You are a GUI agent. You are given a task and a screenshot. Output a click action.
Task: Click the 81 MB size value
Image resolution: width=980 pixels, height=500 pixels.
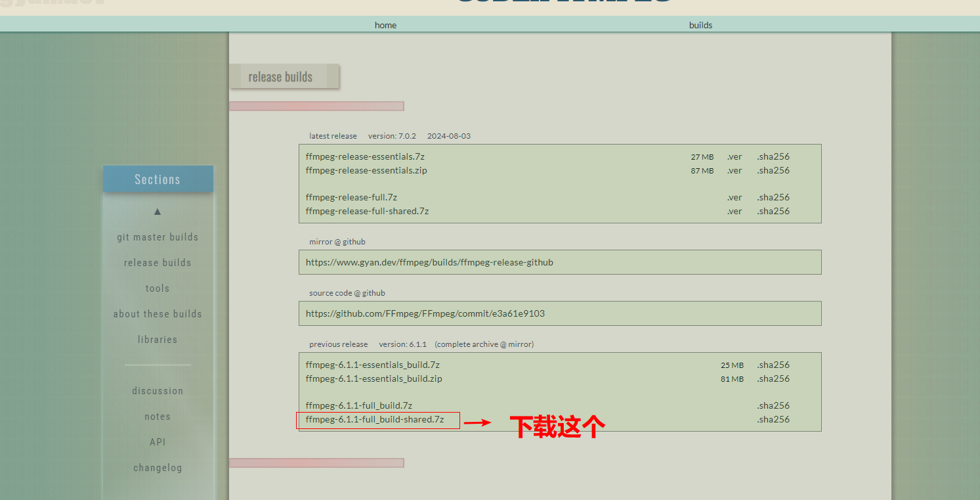click(733, 379)
